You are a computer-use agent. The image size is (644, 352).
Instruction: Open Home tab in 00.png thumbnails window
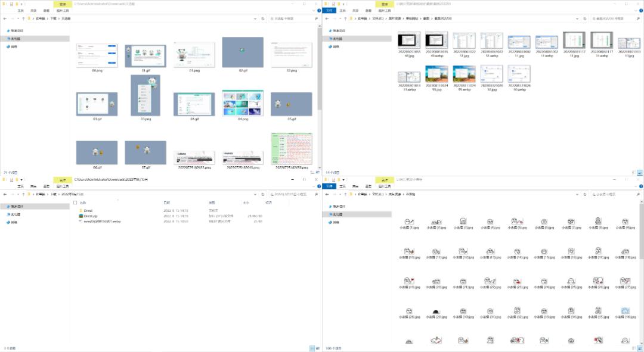[20, 10]
